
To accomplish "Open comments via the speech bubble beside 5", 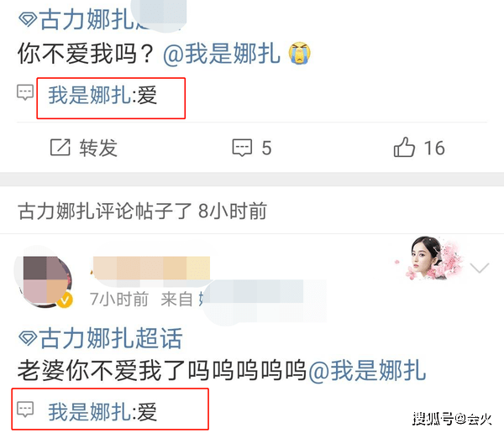I will click(x=242, y=148).
